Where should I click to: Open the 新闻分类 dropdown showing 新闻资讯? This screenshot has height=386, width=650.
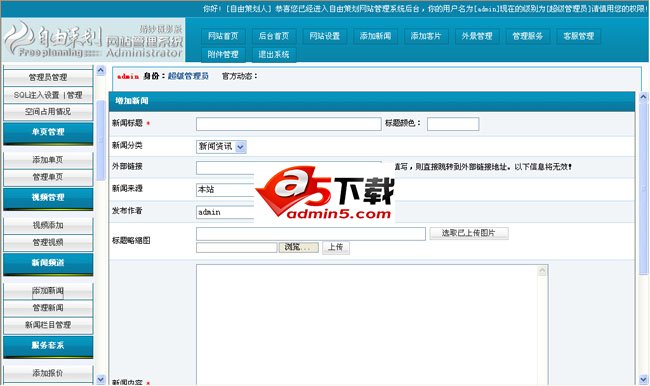click(x=221, y=147)
